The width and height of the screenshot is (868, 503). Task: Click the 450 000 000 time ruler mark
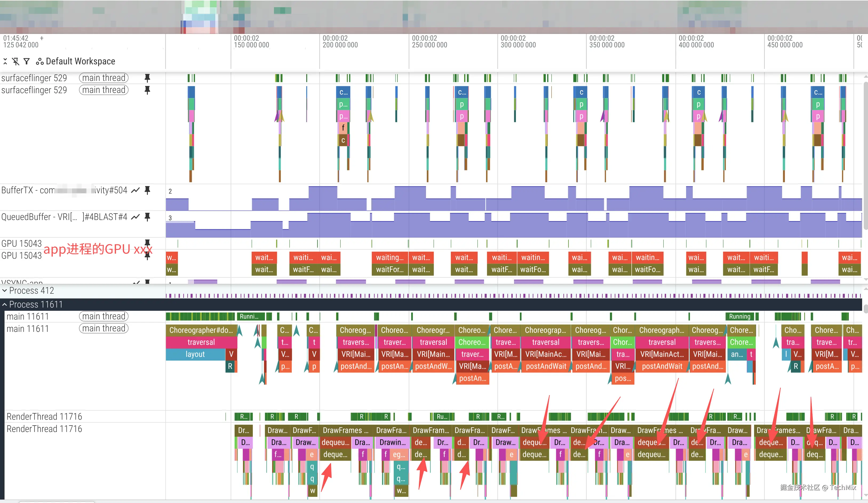tap(785, 45)
